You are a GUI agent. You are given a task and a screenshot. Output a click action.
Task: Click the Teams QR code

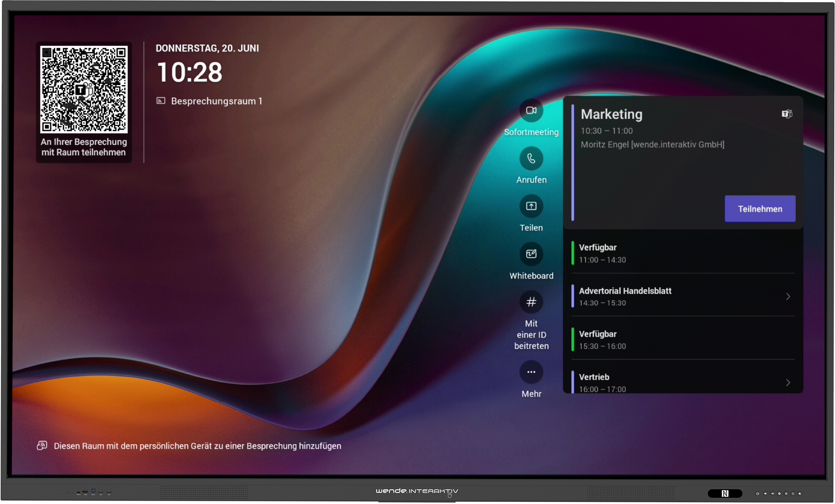point(84,90)
